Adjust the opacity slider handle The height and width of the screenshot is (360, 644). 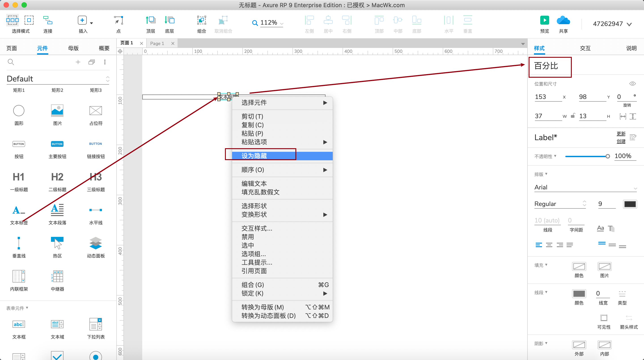[x=608, y=156]
